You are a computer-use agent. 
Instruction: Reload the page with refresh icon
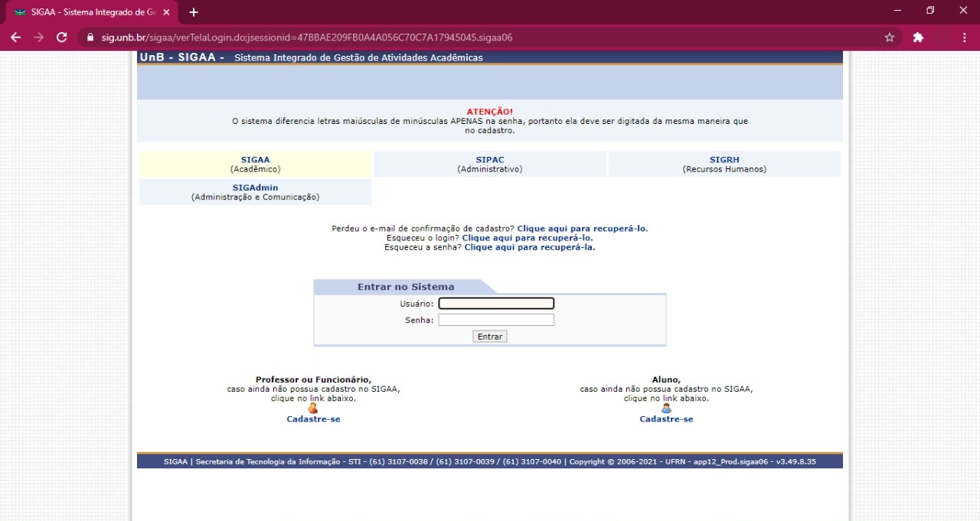pos(62,37)
